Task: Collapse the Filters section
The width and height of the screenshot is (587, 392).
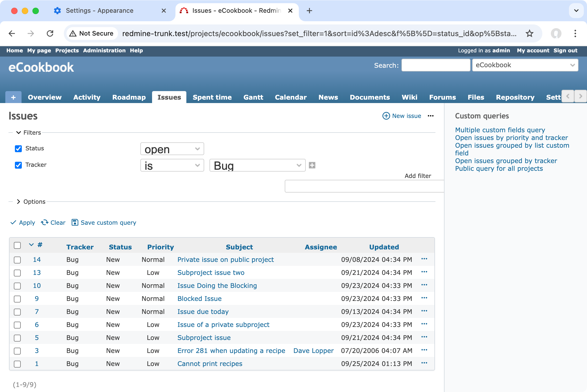Action: coord(29,133)
